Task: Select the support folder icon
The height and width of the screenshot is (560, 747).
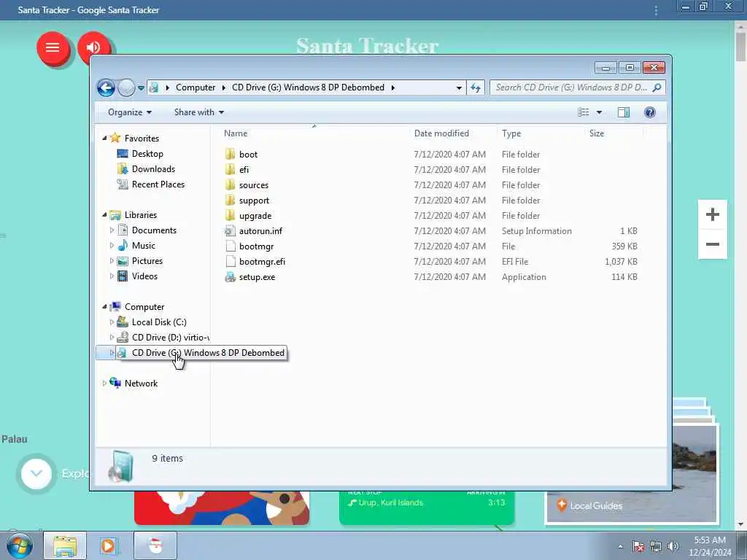Action: pos(230,200)
